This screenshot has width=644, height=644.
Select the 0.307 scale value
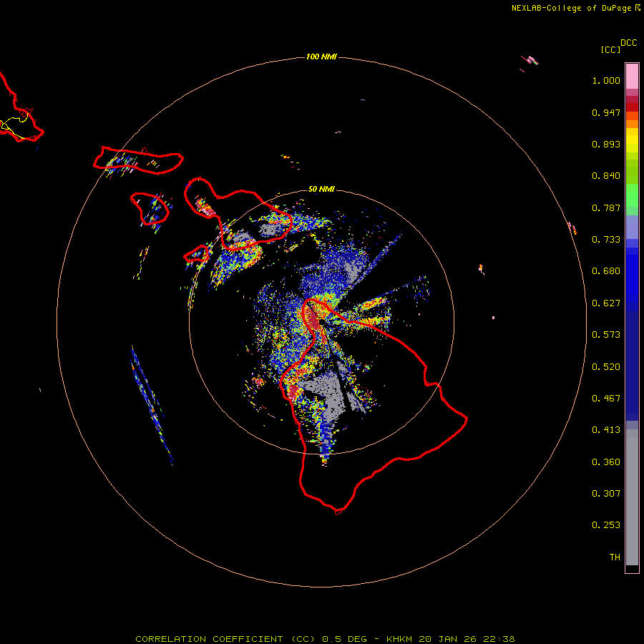(606, 494)
